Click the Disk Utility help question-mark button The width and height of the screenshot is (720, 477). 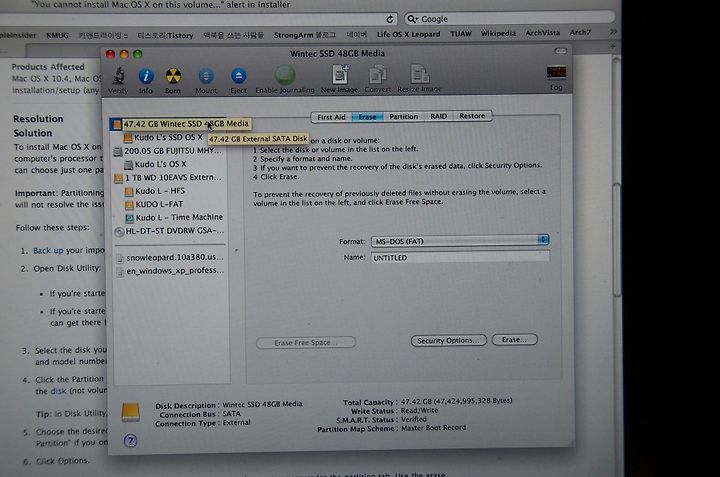click(130, 441)
